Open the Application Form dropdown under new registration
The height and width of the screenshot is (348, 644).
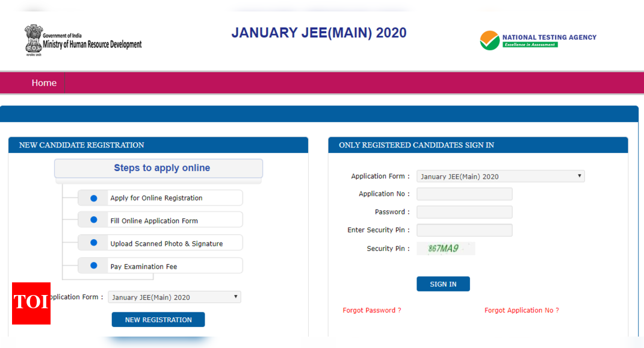tap(175, 297)
